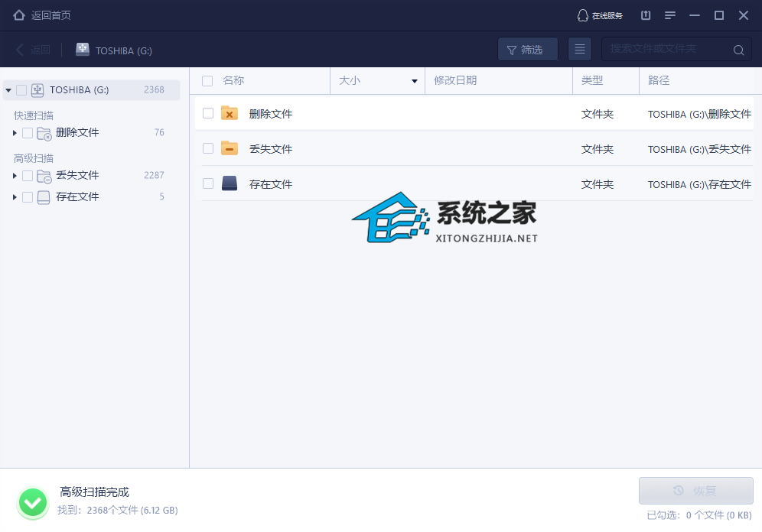Click the 删除文件 folder icon in file list
Image resolution: width=762 pixels, height=532 pixels.
click(230, 113)
